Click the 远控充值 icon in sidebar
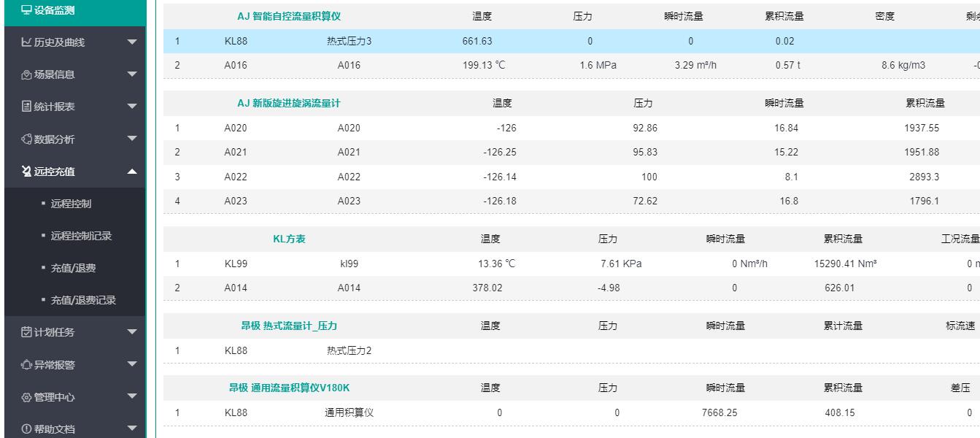The width and height of the screenshot is (980, 438). click(x=26, y=172)
